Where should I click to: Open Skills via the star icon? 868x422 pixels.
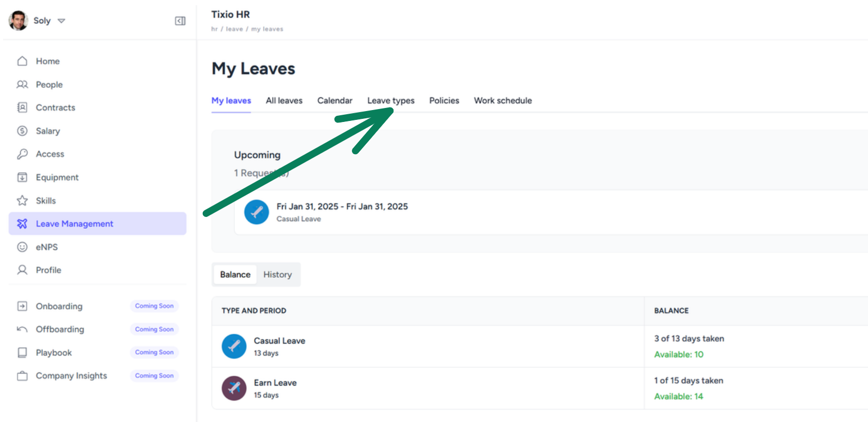tap(22, 200)
